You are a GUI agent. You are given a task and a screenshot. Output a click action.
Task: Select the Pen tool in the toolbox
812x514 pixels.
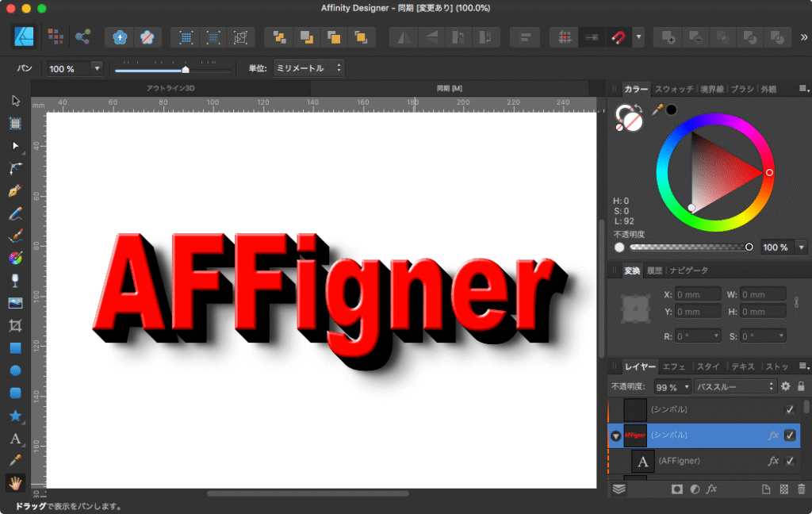tap(15, 191)
